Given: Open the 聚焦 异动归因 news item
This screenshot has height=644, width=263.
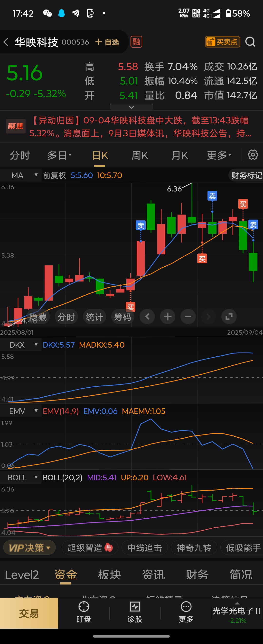Looking at the screenshot, I should point(131,127).
